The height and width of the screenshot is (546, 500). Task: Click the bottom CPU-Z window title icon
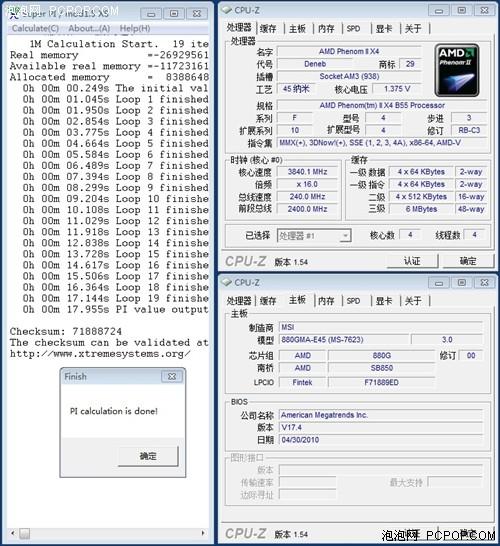[227, 282]
